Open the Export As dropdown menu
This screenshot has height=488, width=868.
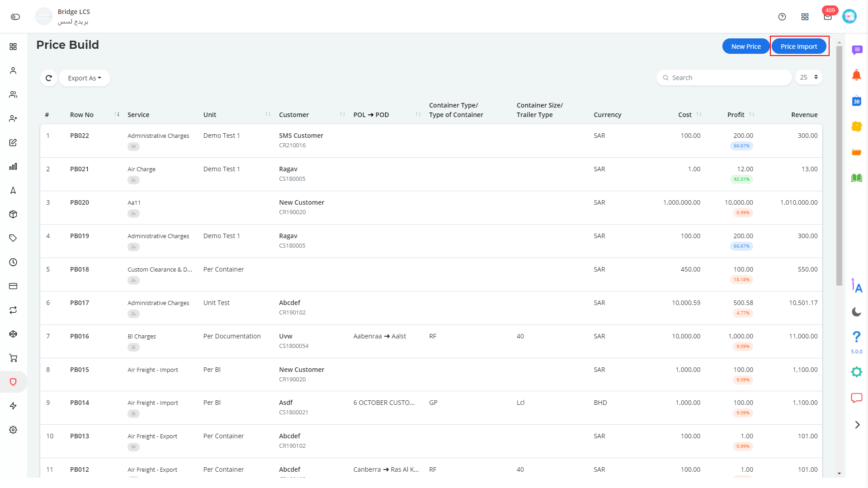coord(84,77)
